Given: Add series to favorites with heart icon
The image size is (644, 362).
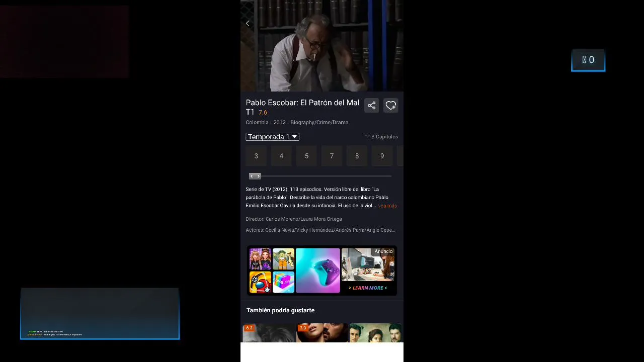Looking at the screenshot, I should point(391,106).
